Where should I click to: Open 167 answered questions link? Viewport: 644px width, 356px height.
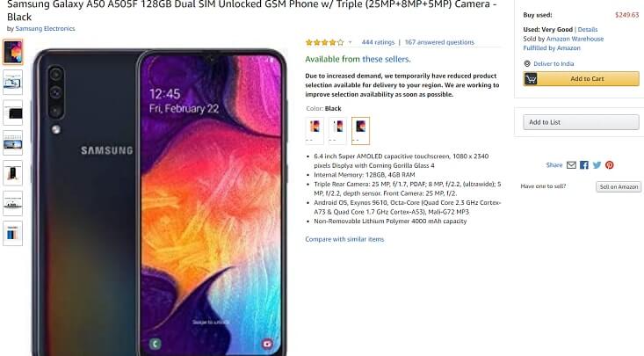pos(439,42)
